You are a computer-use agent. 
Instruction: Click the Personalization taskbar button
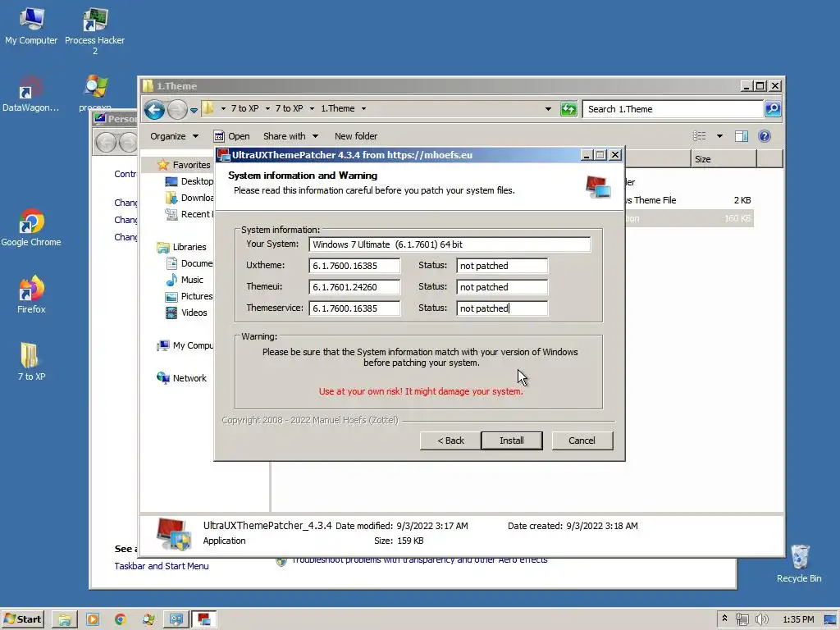pyautogui.click(x=176, y=619)
